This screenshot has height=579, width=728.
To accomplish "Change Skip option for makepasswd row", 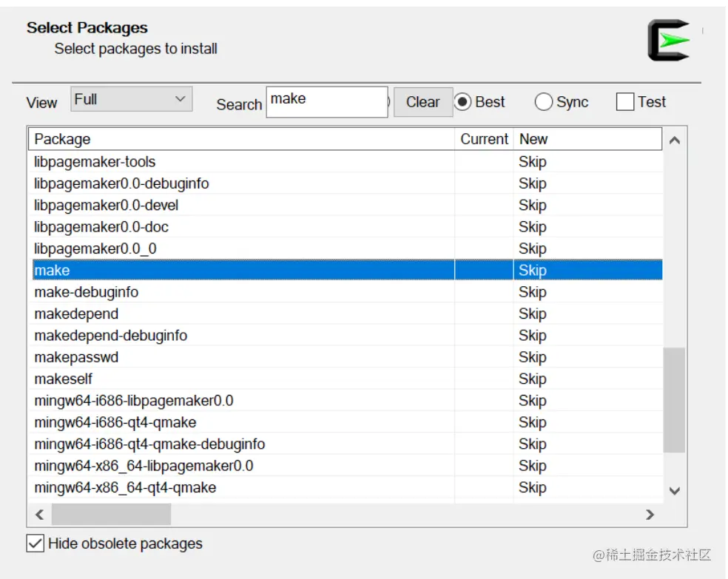I will coord(533,357).
